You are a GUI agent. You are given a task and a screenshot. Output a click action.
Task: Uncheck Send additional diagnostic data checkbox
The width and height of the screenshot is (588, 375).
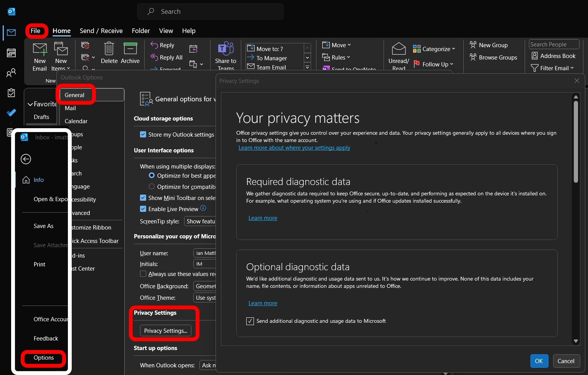(250, 321)
